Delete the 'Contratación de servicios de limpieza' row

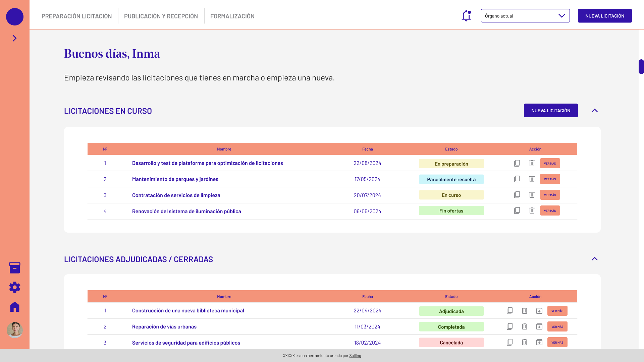pos(532,195)
